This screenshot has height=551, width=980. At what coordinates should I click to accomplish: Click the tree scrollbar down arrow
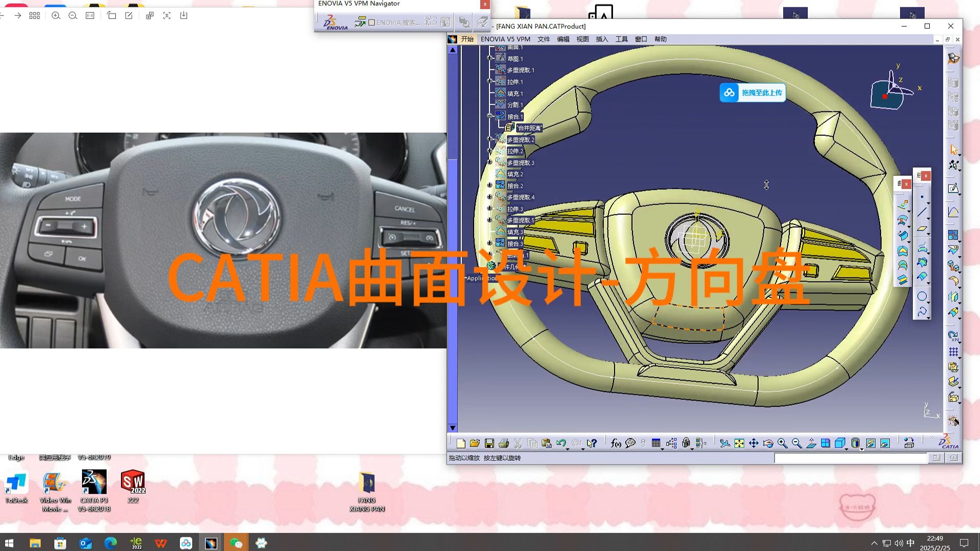click(x=453, y=427)
